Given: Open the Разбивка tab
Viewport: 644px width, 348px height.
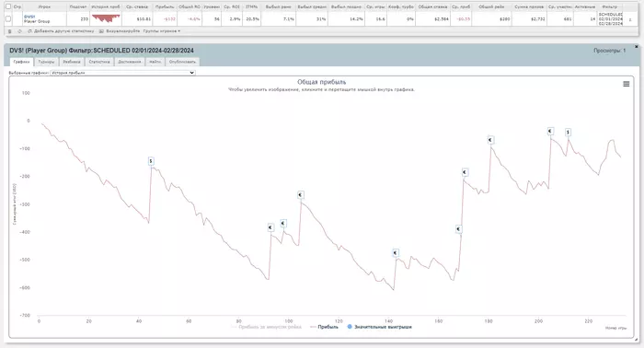Looking at the screenshot, I should point(72,62).
